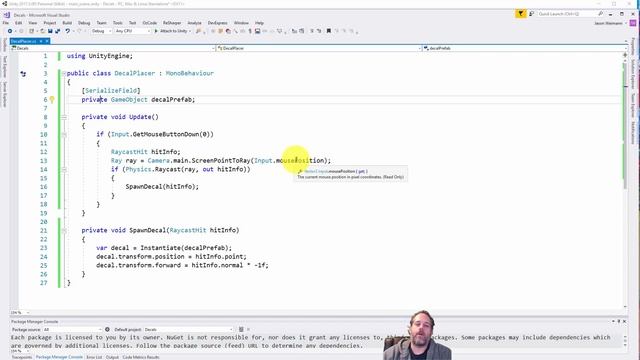Viewport: 640px width, 360px height.
Task: Open the DecalPlacer type navigation dropdown
Action: click(x=319, y=48)
